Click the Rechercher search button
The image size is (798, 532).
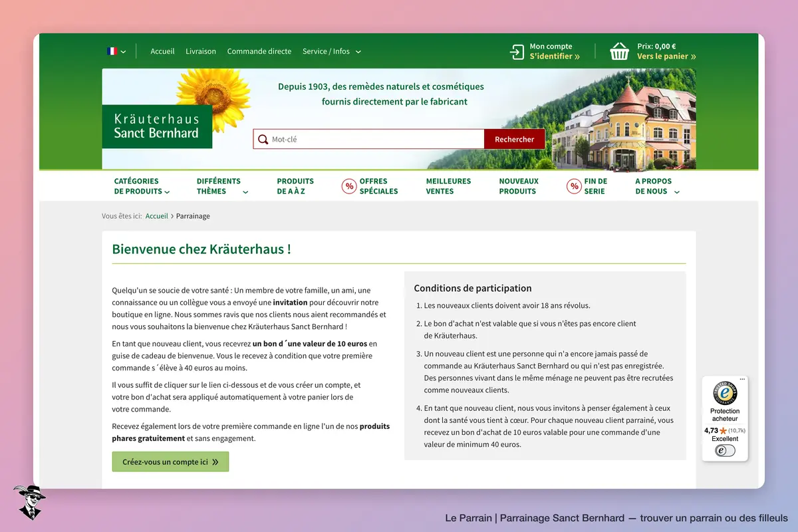515,140
